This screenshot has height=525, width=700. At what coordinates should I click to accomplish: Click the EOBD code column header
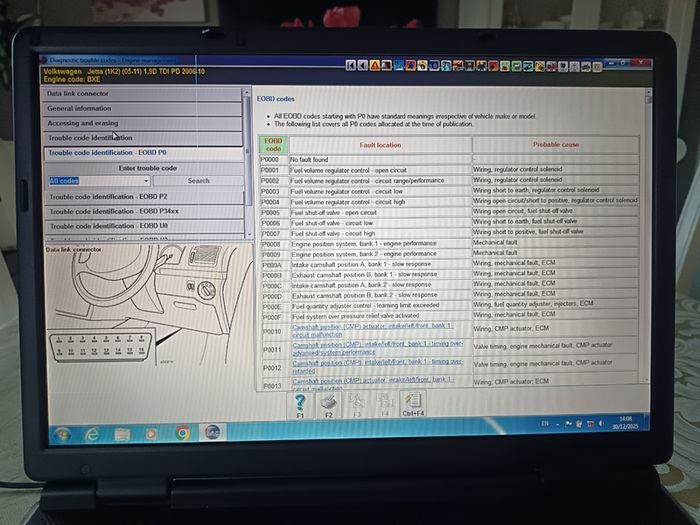(x=273, y=145)
